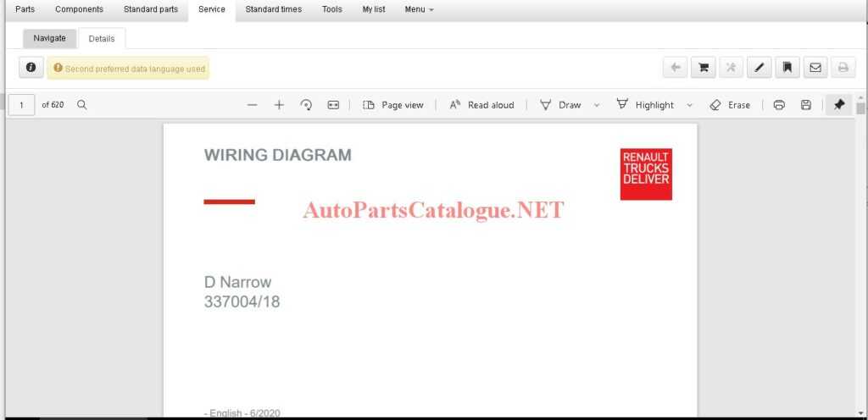The height and width of the screenshot is (420, 868).
Task: Switch to the Navigate tab
Action: [x=49, y=38]
